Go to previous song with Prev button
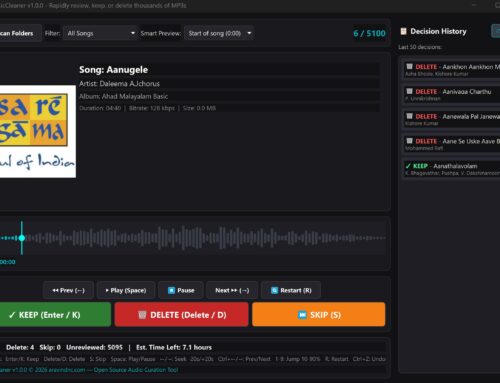Screen dimensions: 500x383 tap(68, 290)
